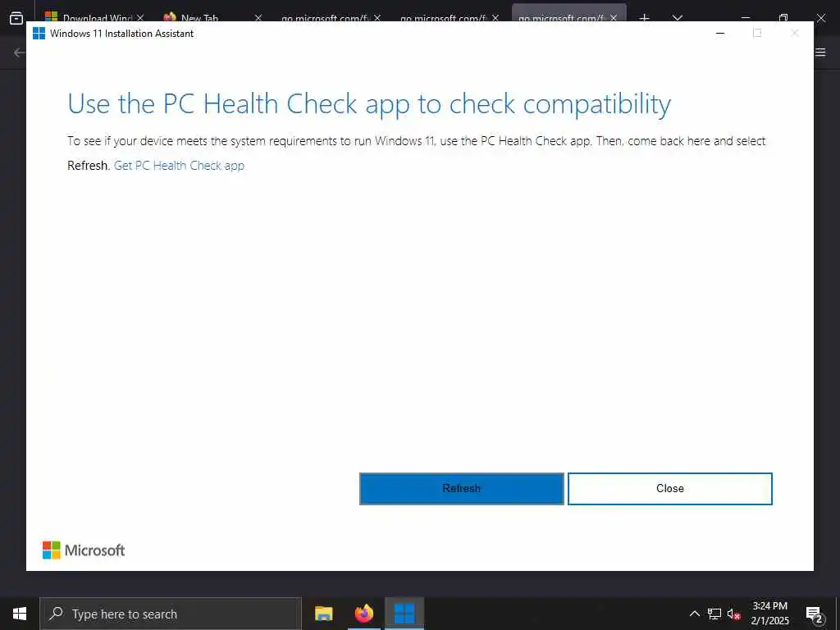The height and width of the screenshot is (630, 840).
Task: Open a new browser tab with plus icon
Action: (x=645, y=18)
